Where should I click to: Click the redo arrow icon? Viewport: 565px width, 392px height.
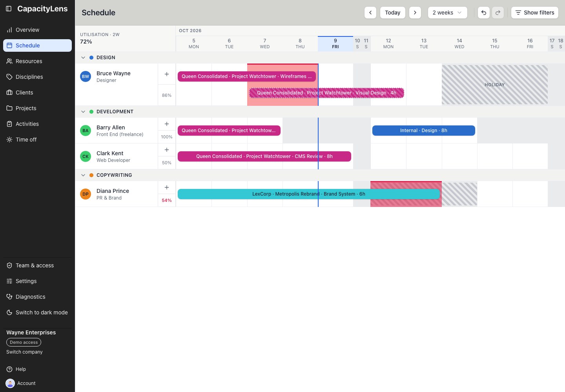498,13
